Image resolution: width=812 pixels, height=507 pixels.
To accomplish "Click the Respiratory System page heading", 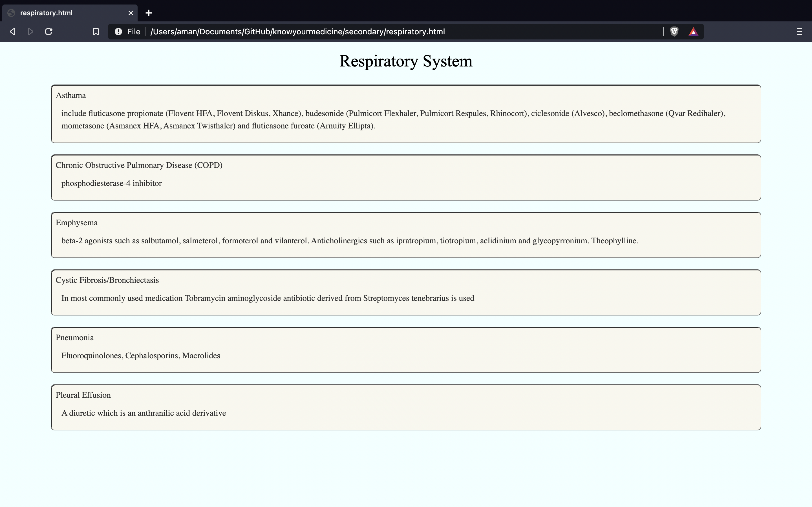I will (x=406, y=61).
